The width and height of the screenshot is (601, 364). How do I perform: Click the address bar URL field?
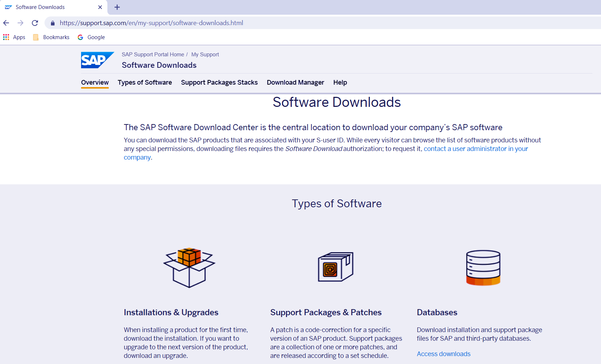[323, 23]
